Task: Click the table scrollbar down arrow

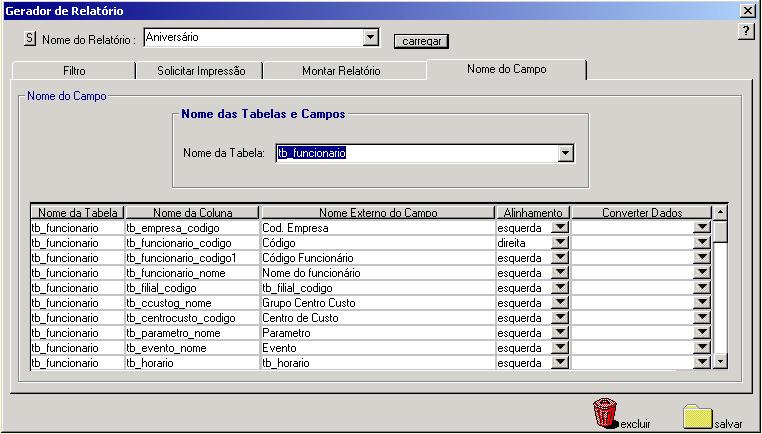Action: coord(721,362)
